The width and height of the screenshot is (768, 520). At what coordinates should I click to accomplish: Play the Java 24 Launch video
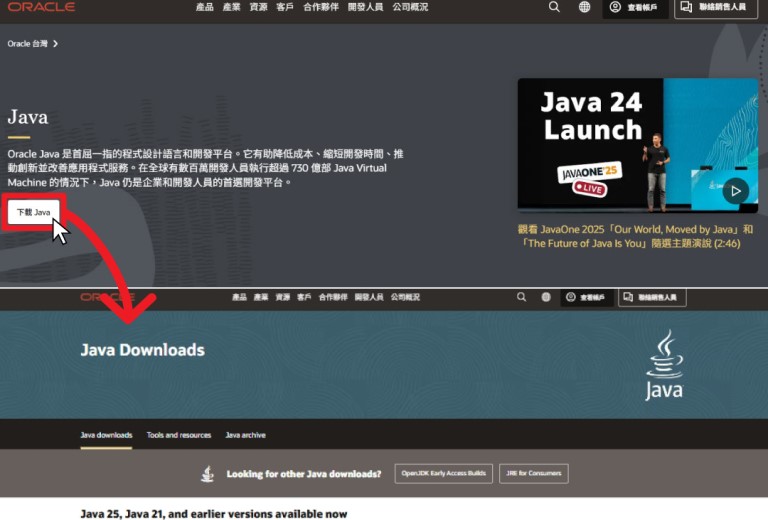[736, 191]
